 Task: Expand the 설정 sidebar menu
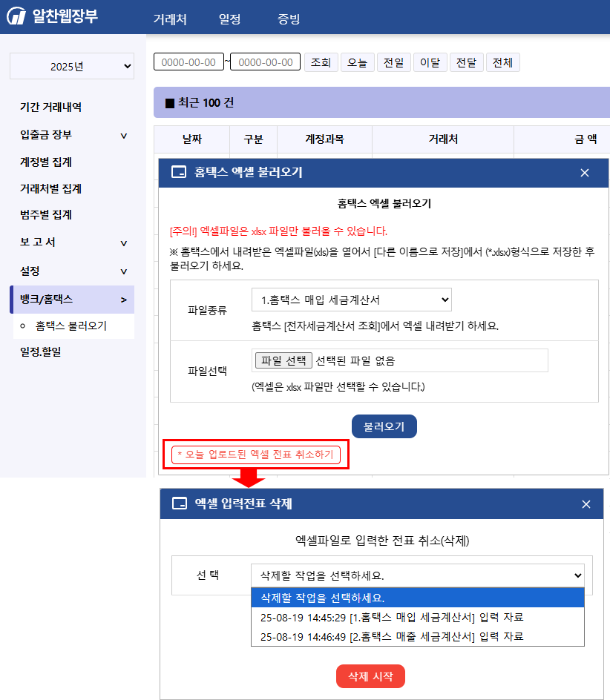pos(124,271)
